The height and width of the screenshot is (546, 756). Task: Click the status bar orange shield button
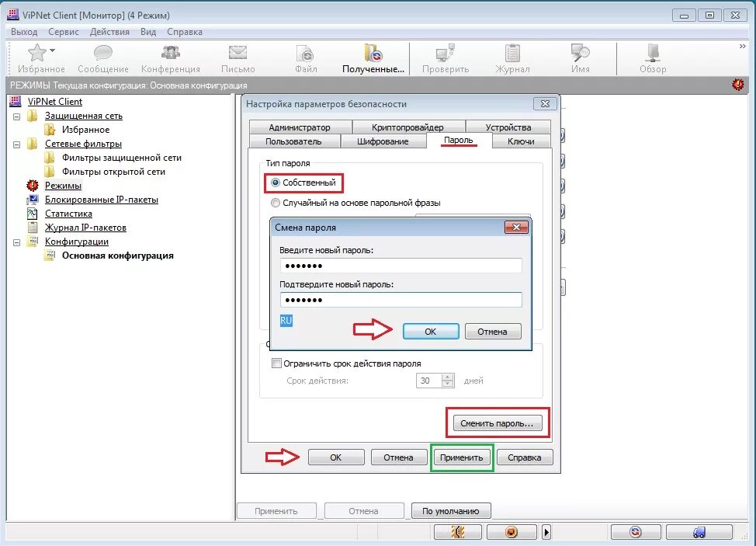511,532
